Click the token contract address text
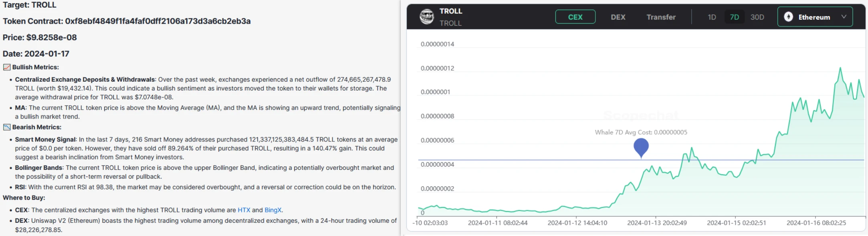 click(x=157, y=21)
